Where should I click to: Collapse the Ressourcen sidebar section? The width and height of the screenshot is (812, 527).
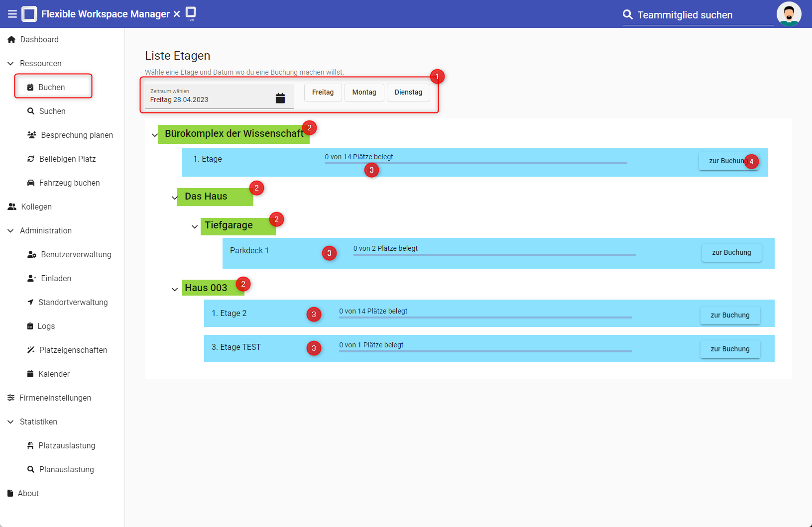point(10,63)
